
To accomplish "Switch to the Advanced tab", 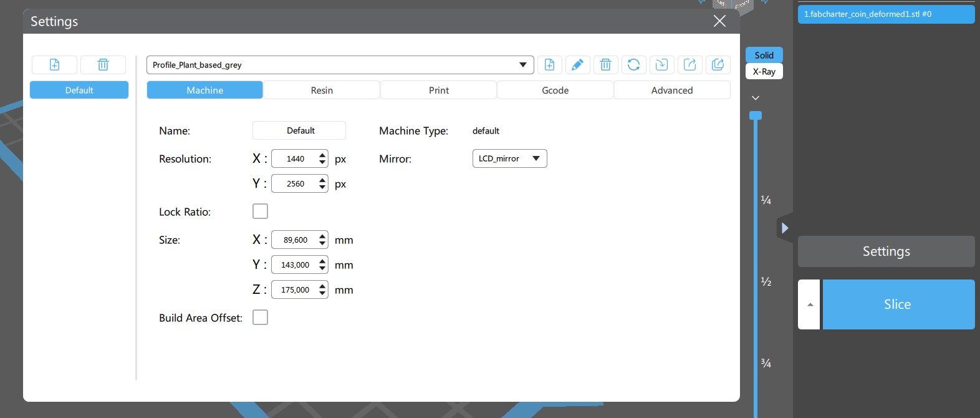I will [x=672, y=90].
